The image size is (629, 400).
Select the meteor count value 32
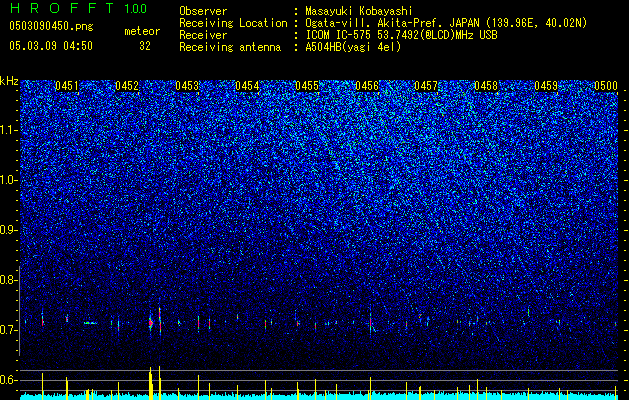coord(145,46)
